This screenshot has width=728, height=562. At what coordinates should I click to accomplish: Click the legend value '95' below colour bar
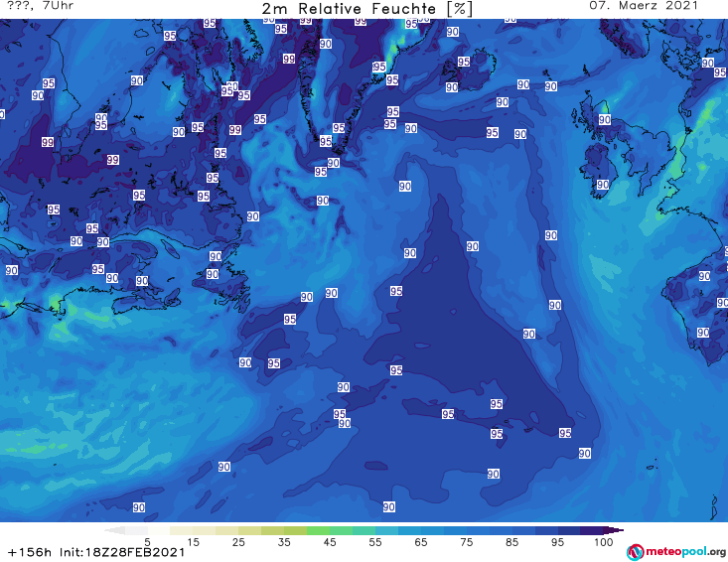coord(557,542)
